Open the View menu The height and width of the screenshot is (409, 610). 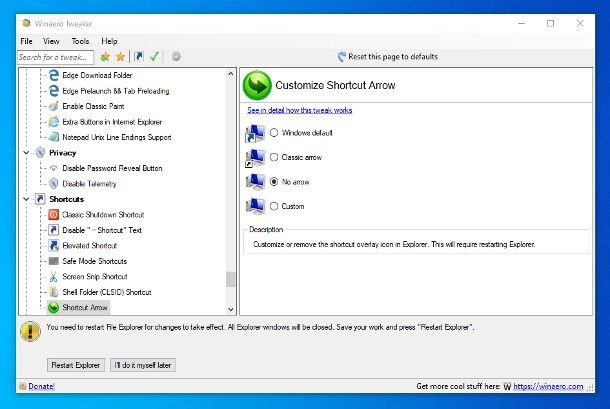[x=51, y=41]
